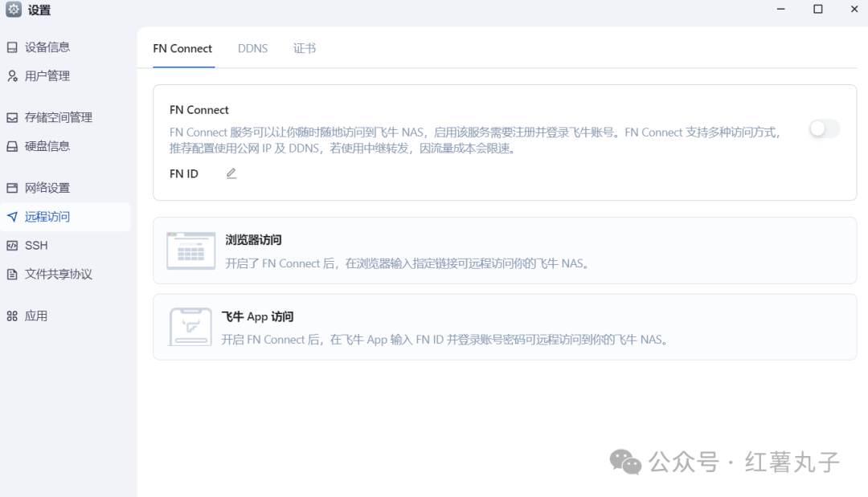Click the settings gear icon in title bar

pos(14,10)
